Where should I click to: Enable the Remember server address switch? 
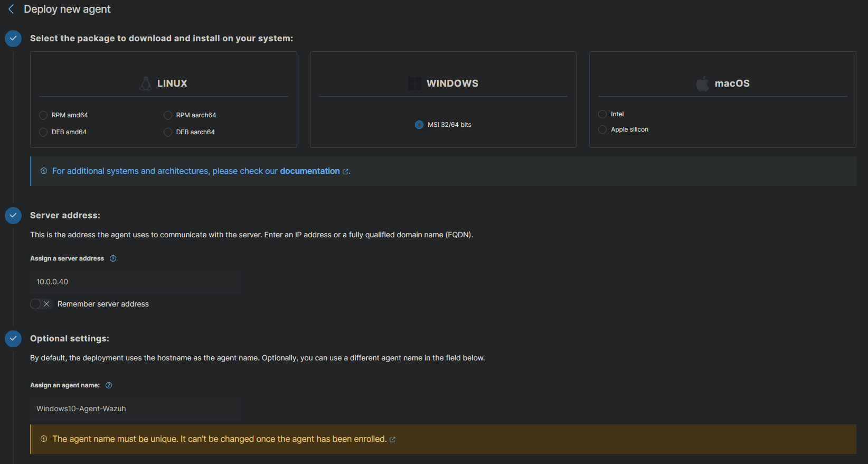coord(41,304)
